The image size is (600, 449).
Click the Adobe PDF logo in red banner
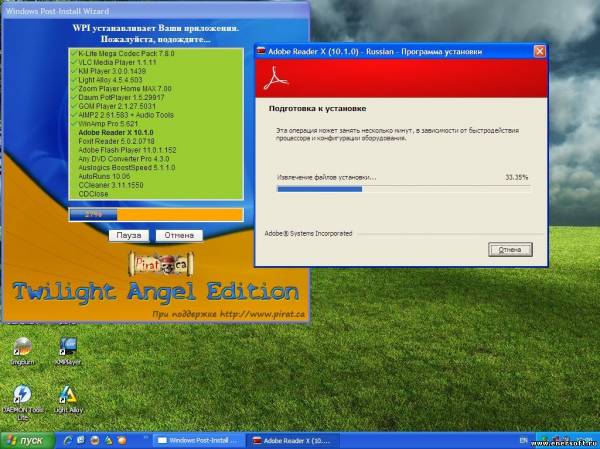tap(276, 78)
